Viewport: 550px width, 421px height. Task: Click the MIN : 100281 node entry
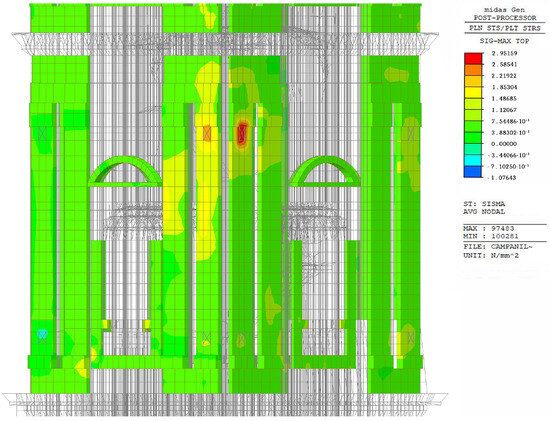coord(486,236)
